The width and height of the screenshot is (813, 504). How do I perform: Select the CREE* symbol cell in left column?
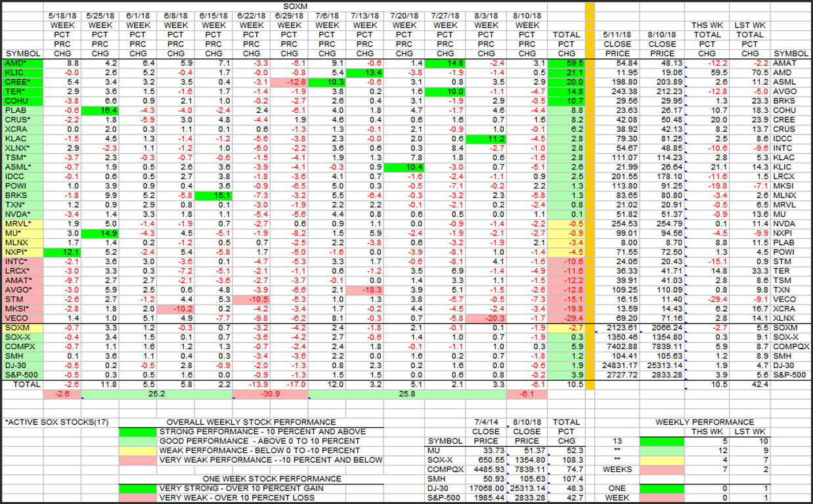pyautogui.click(x=22, y=82)
